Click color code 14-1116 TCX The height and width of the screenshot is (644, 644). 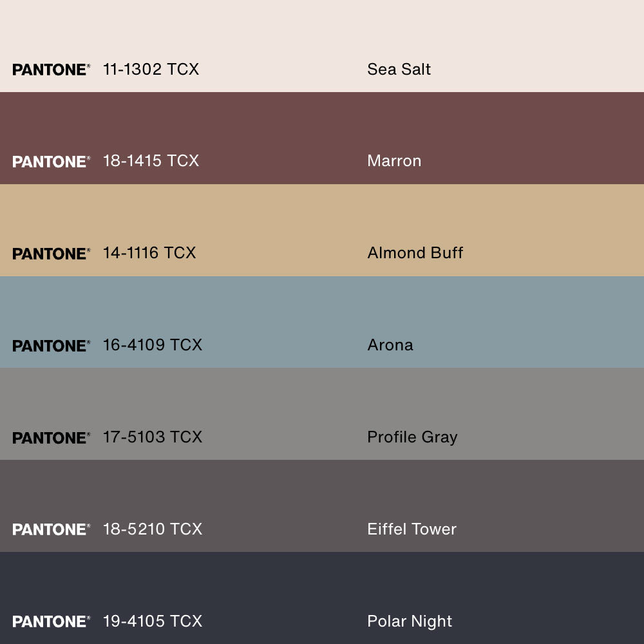click(x=149, y=253)
